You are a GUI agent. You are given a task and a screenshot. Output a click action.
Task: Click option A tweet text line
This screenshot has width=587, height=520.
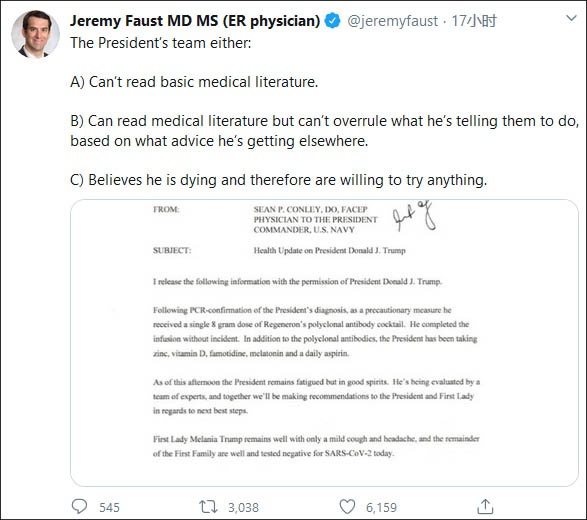pyautogui.click(x=194, y=82)
